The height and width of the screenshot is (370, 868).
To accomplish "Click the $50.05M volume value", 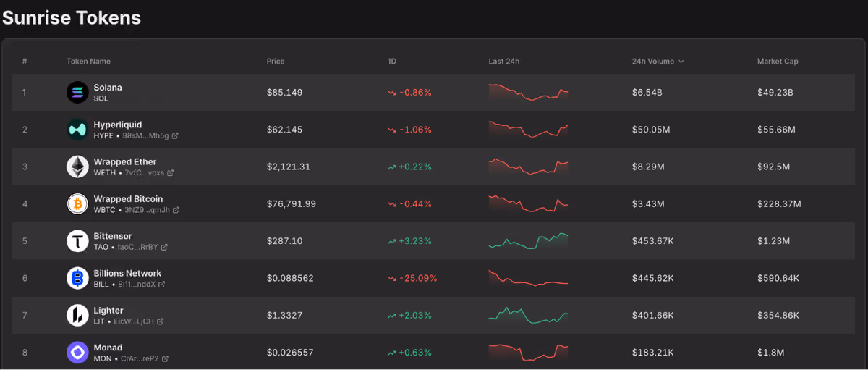I will pyautogui.click(x=650, y=130).
